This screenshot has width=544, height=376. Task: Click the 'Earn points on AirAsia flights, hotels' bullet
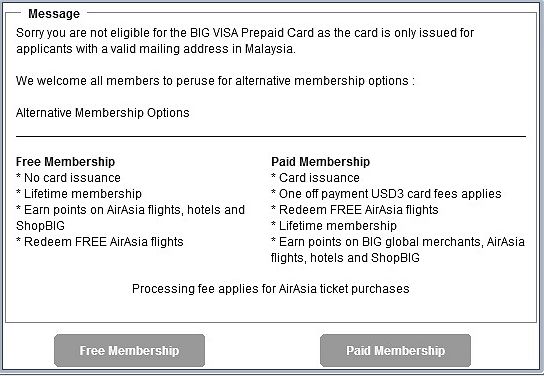point(130,217)
